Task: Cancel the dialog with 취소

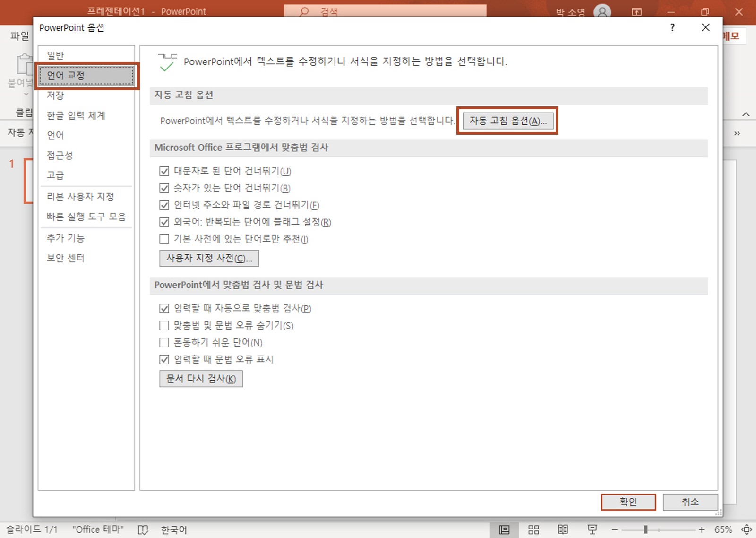Action: 690,502
